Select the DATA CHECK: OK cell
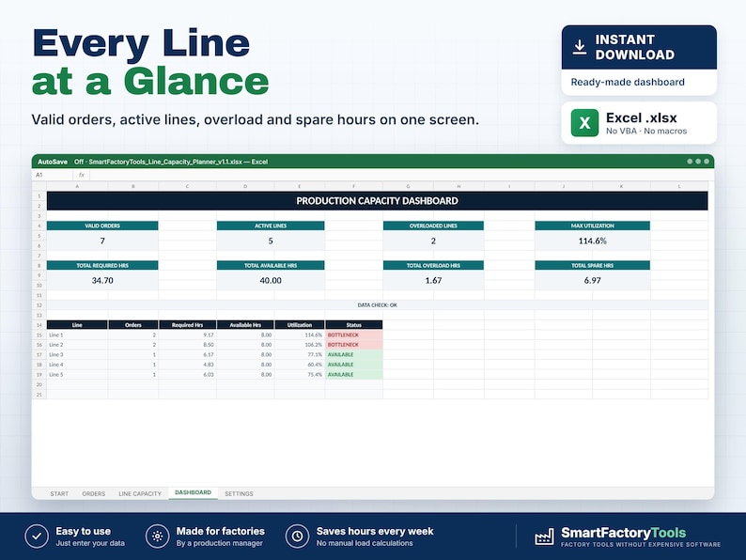 click(x=378, y=305)
